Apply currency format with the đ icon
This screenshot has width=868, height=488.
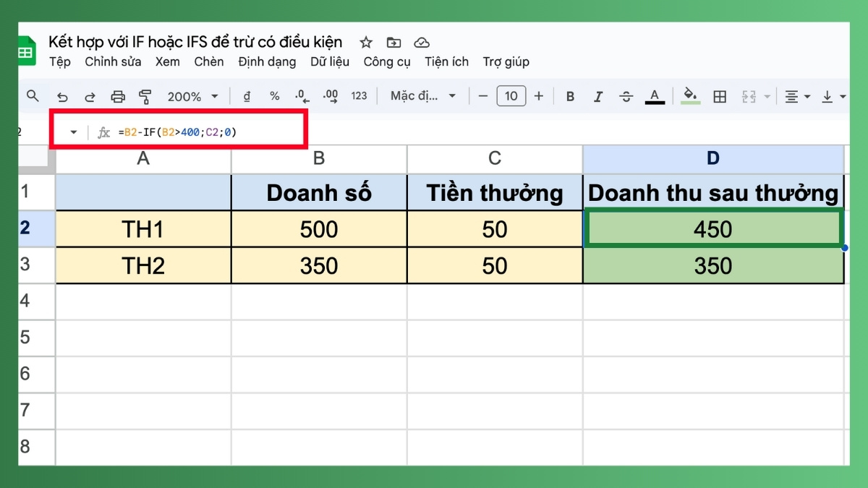246,95
